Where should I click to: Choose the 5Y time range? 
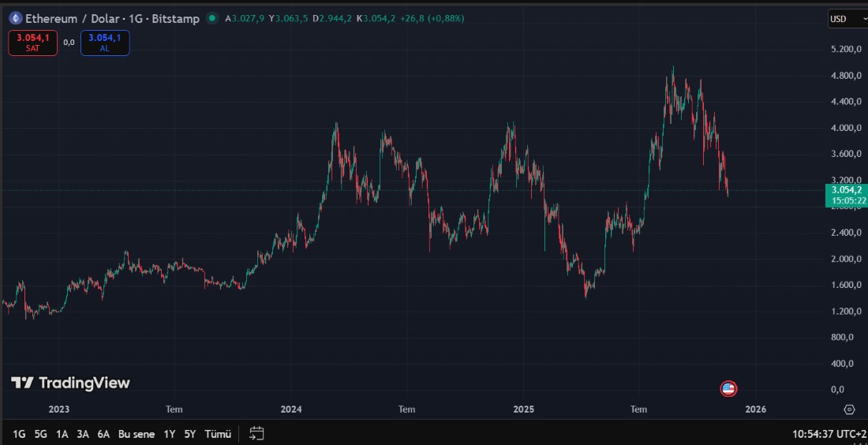pos(190,433)
